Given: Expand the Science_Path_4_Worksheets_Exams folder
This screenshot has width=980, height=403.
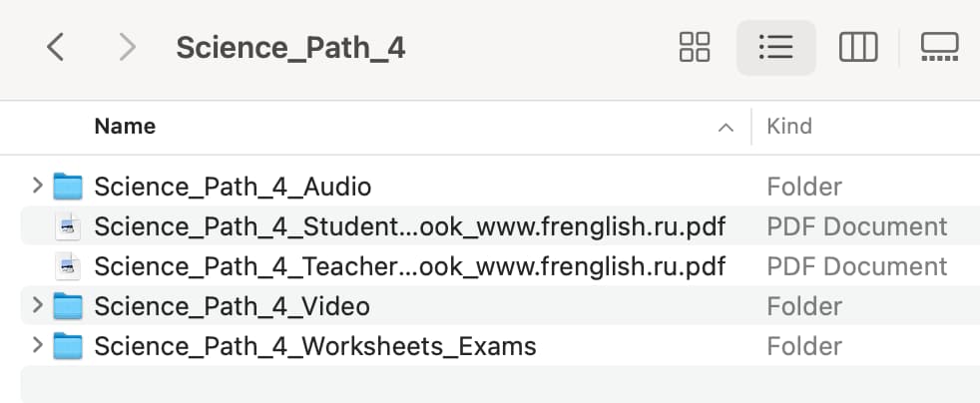Looking at the screenshot, I should point(38,345).
